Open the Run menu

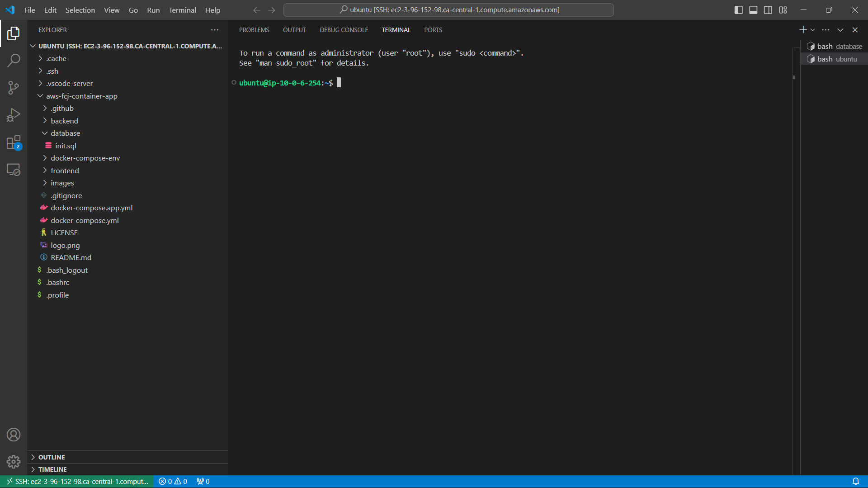(x=153, y=10)
